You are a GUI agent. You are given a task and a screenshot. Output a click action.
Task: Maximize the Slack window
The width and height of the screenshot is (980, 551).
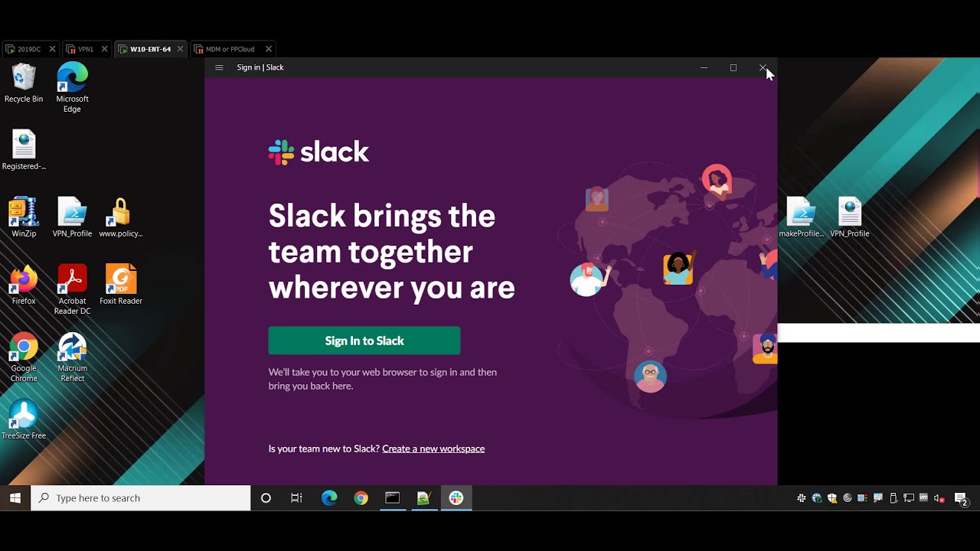click(733, 67)
